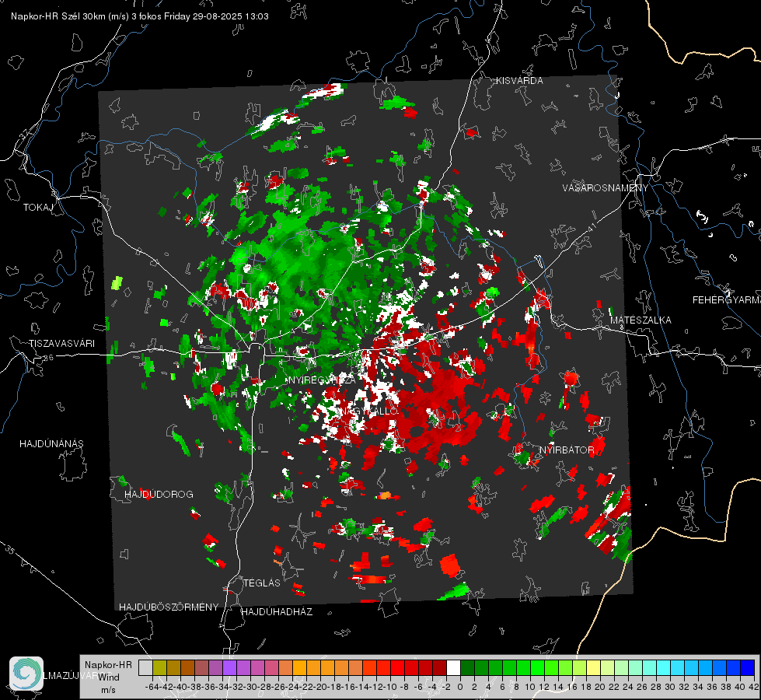Select the HAJDÚDOROG city label

[159, 495]
